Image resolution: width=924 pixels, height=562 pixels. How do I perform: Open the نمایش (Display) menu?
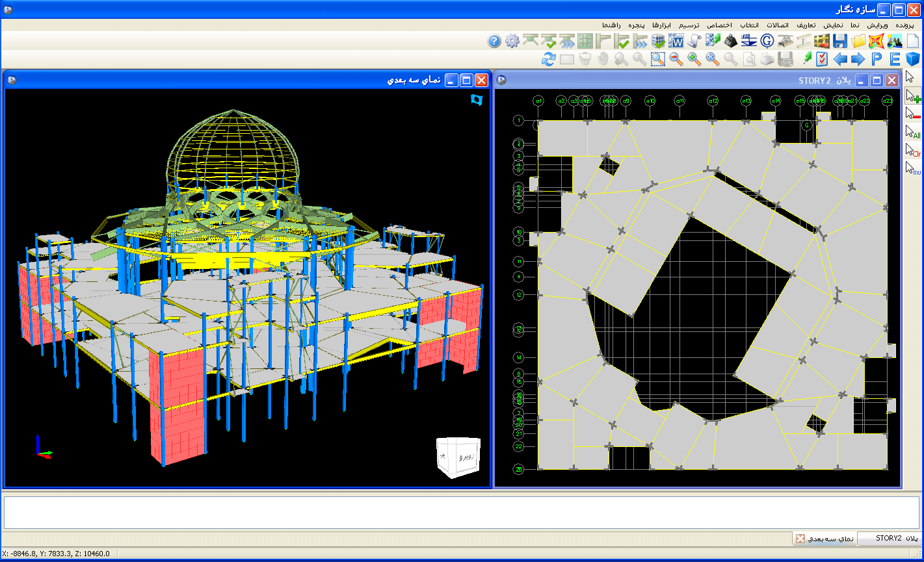(x=833, y=25)
